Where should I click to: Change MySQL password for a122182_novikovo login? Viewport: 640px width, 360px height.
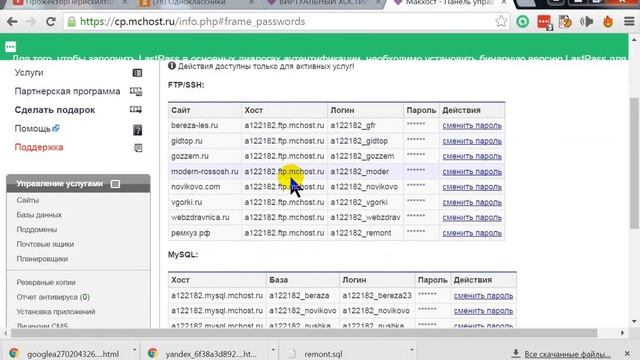pyautogui.click(x=483, y=311)
